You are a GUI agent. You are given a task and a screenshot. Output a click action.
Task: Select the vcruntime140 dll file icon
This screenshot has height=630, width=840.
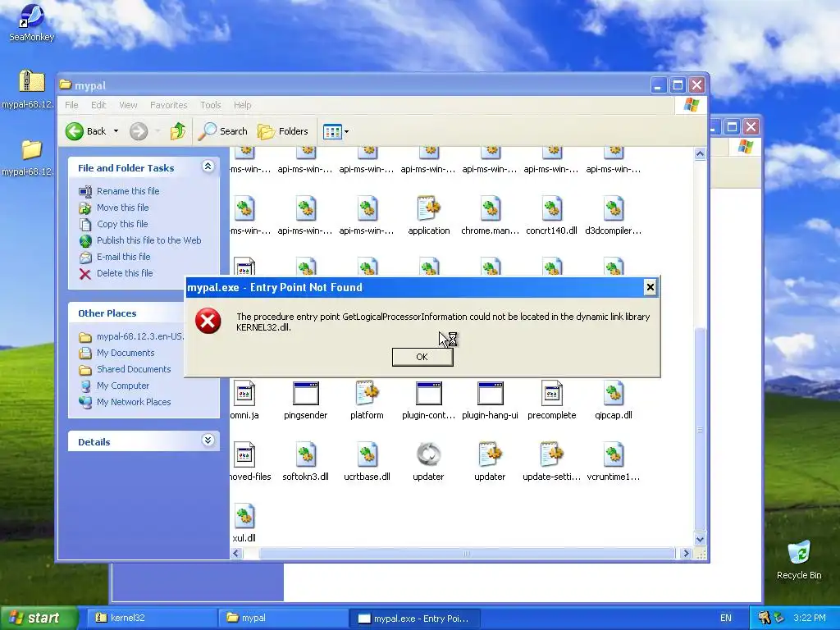tap(614, 454)
